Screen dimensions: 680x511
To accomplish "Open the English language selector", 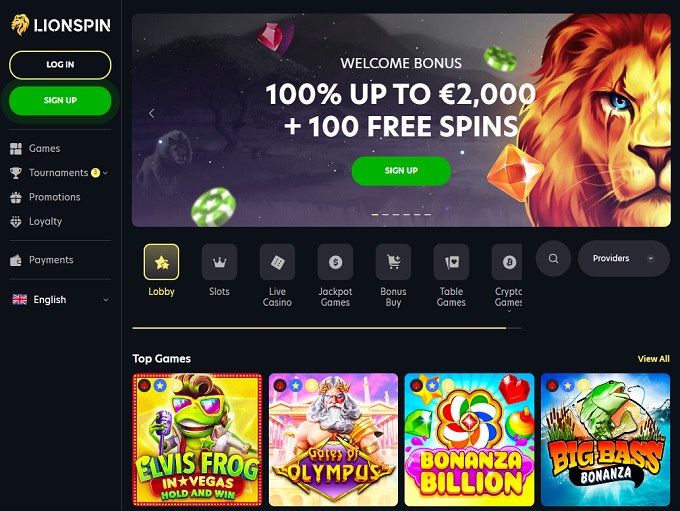I will pyautogui.click(x=60, y=300).
